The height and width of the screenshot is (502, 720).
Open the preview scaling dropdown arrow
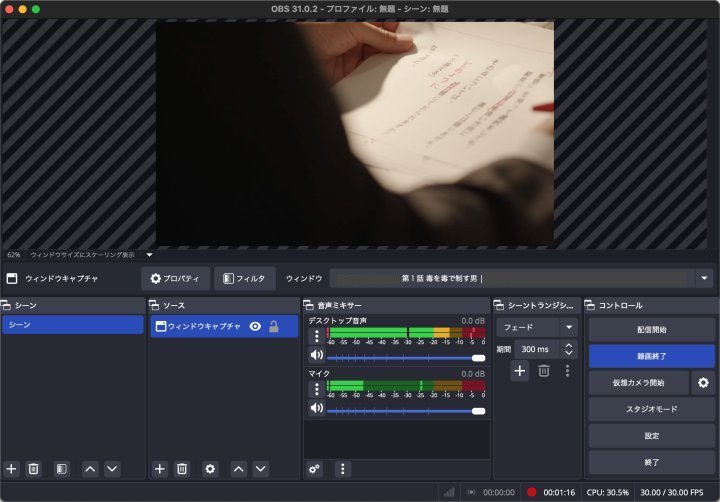(x=150, y=255)
